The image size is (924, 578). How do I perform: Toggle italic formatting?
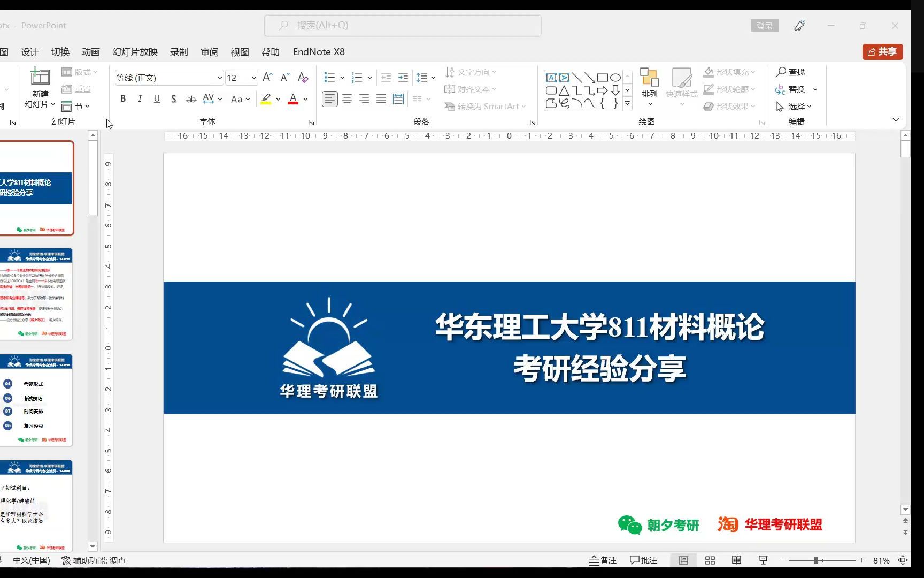140,99
